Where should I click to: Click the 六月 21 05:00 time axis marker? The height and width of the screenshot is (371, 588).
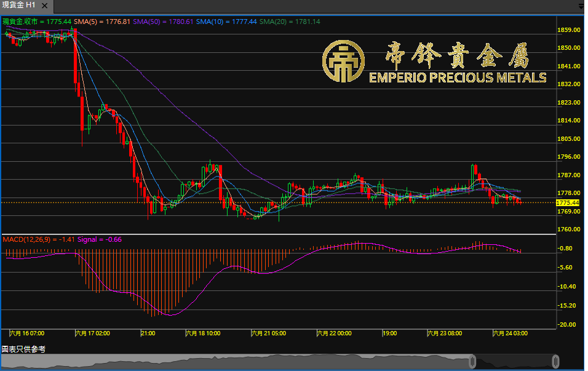tap(268, 333)
